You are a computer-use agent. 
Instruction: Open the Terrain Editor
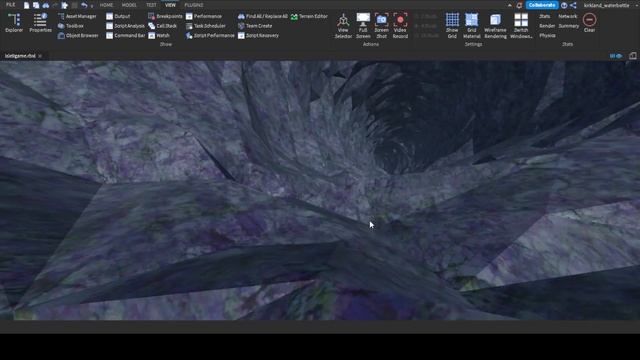coord(309,16)
